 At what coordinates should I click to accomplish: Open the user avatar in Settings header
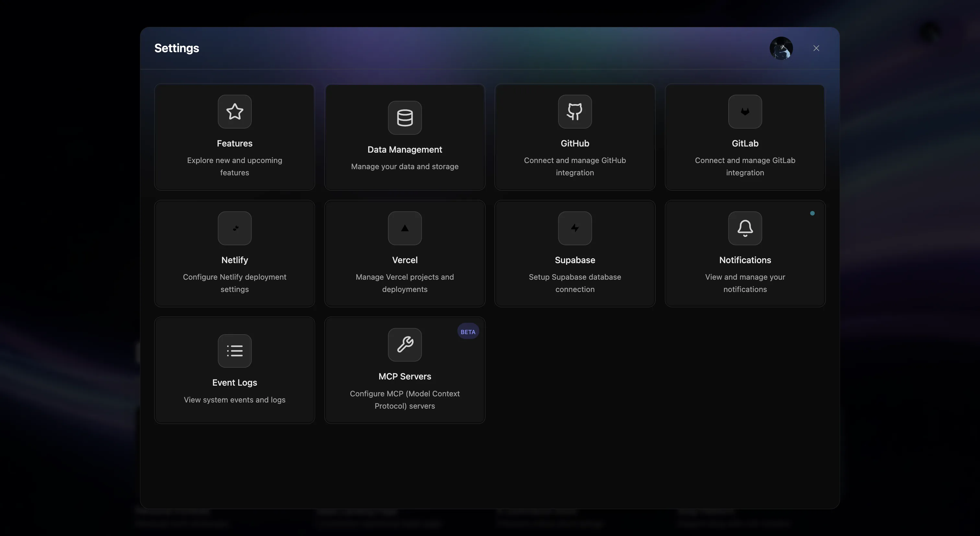pyautogui.click(x=781, y=48)
